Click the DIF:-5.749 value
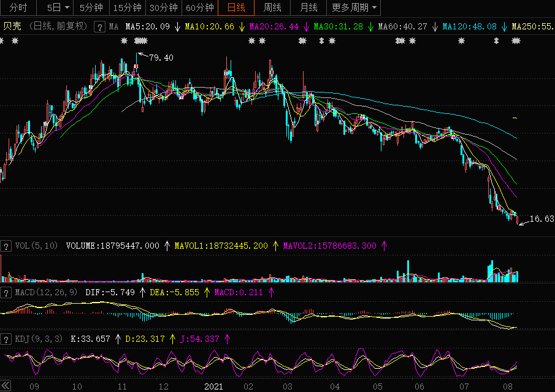The width and height of the screenshot is (555, 392). [110, 292]
